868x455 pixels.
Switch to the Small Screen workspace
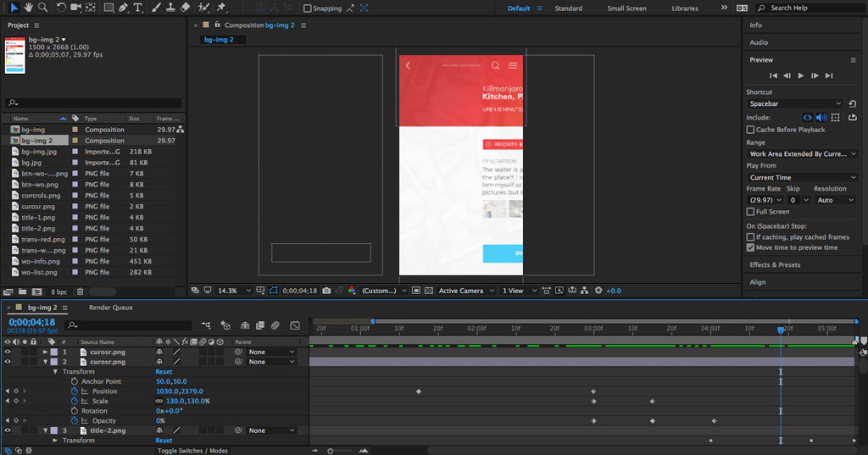click(626, 8)
